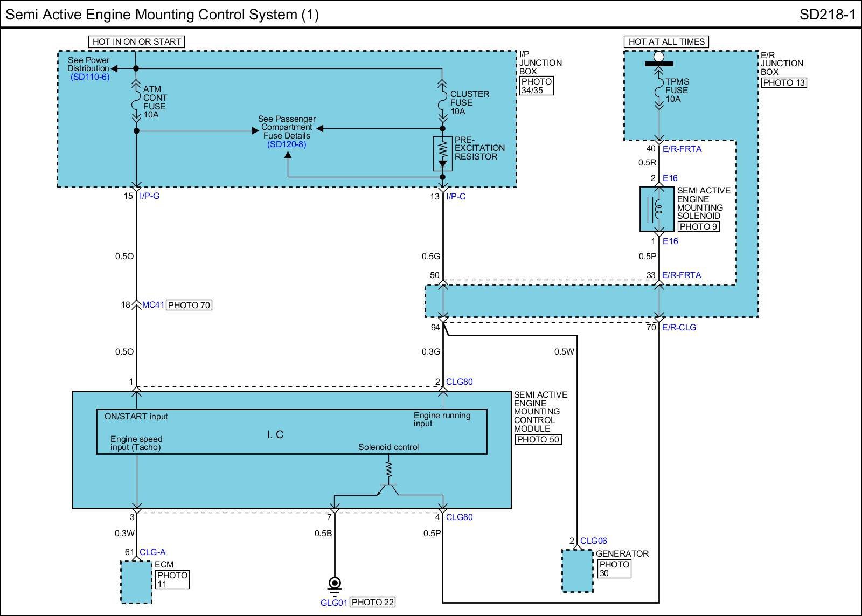
Task: Click the battery terminal symbol in E/R junction box
Action: click(658, 58)
